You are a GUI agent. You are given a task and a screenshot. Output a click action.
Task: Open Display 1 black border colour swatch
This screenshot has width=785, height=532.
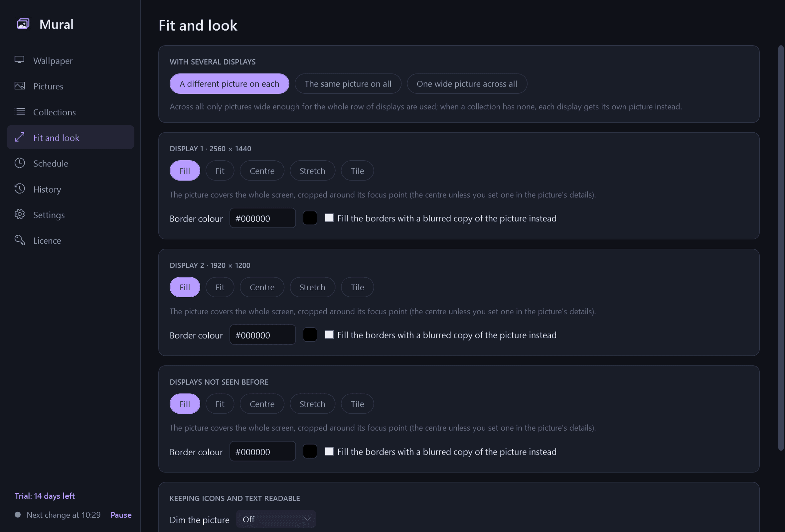[x=310, y=218]
